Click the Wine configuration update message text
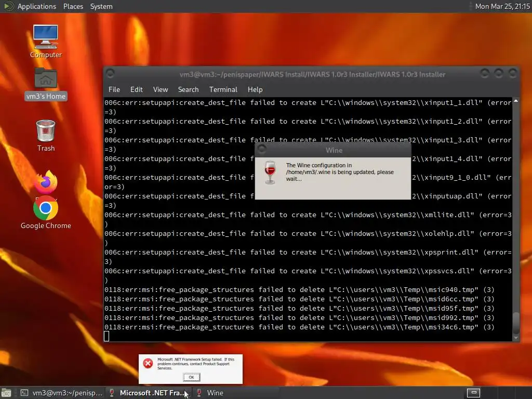 click(340, 172)
